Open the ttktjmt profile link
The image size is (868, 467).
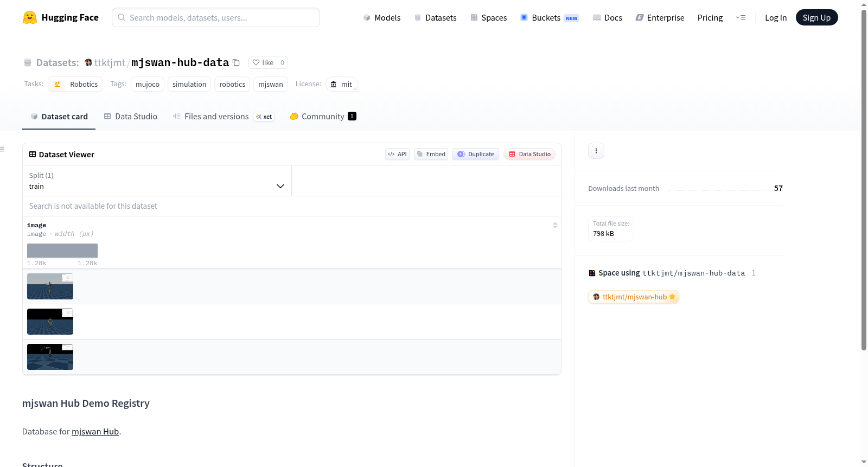point(110,62)
